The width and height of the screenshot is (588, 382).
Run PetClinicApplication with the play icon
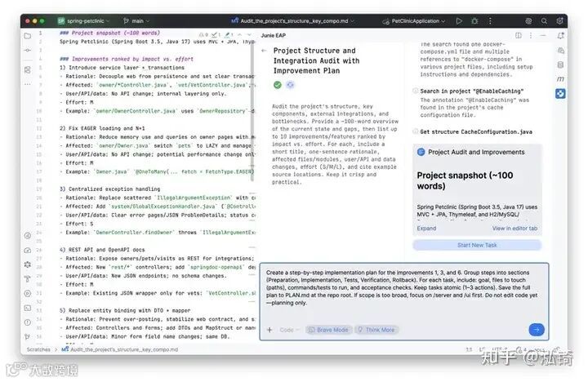459,21
